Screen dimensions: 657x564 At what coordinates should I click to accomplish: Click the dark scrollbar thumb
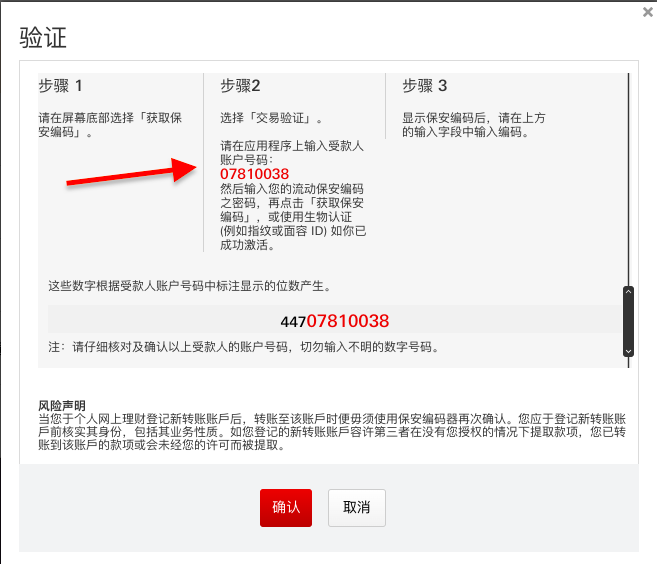click(x=628, y=321)
